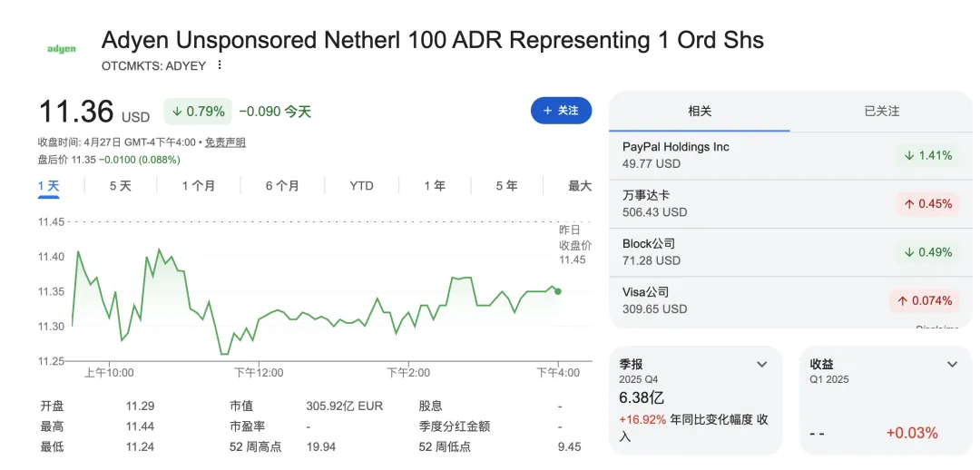Select the 1 天 time range tab
The image size is (980, 470).
tap(49, 186)
